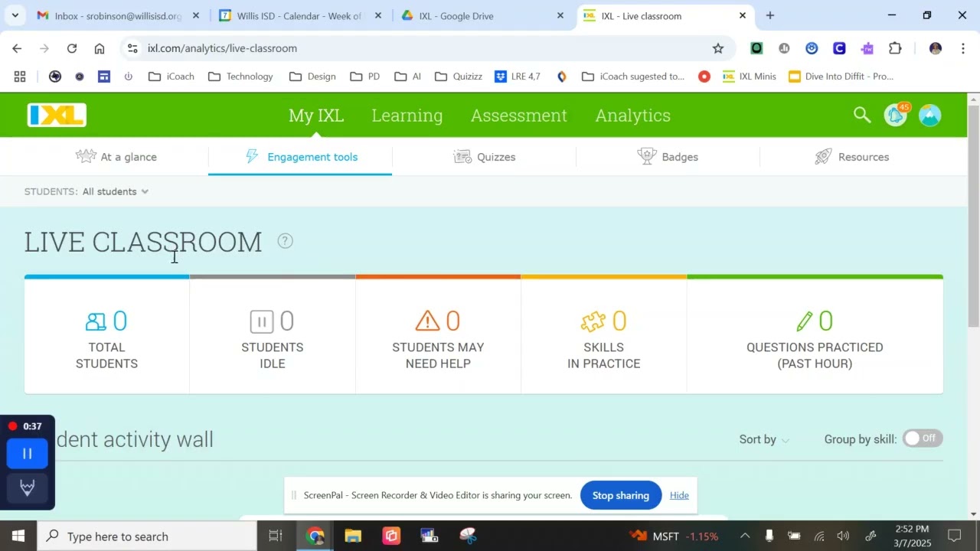Open a new browser tab
Viewport: 980px width, 551px height.
770,15
